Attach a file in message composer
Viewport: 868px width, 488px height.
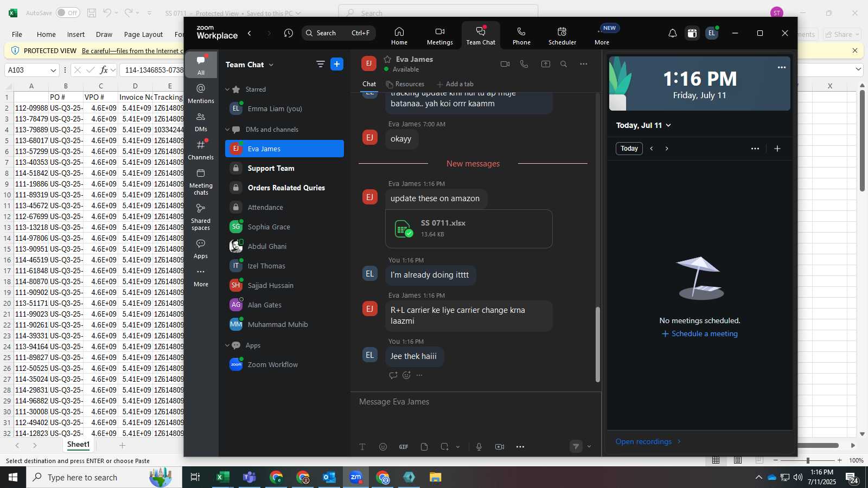coord(424,447)
